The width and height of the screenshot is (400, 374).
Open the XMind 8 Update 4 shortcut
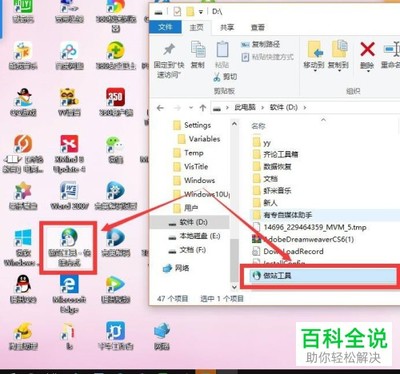(x=69, y=153)
